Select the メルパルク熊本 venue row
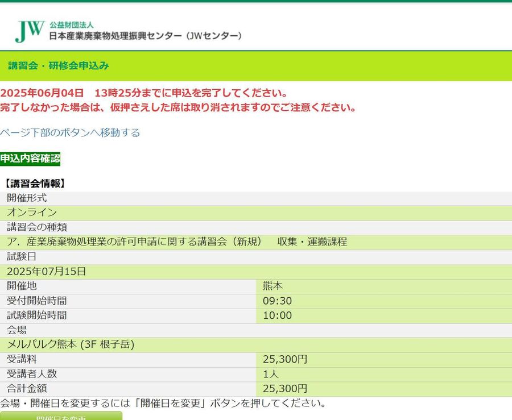Screen dimensions: 512x420 pos(256,344)
